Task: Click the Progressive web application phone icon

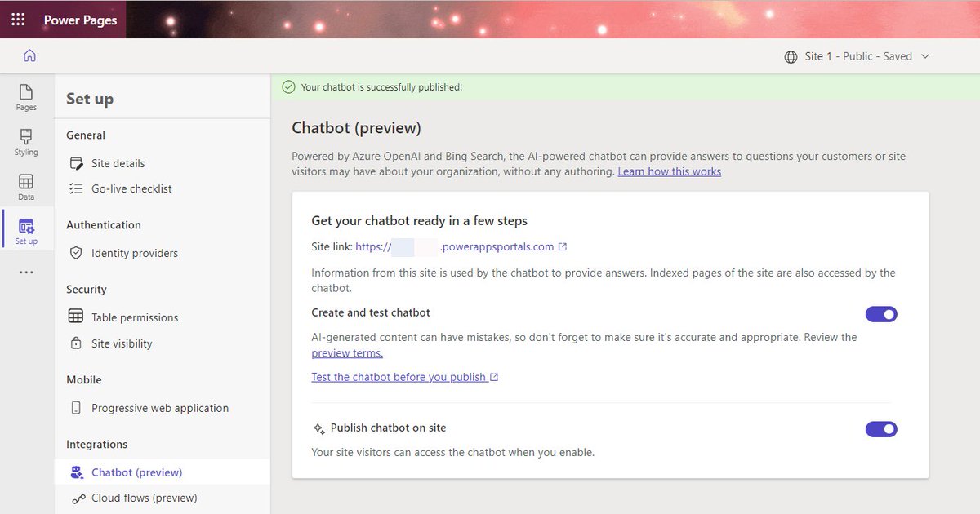Action: tap(76, 408)
